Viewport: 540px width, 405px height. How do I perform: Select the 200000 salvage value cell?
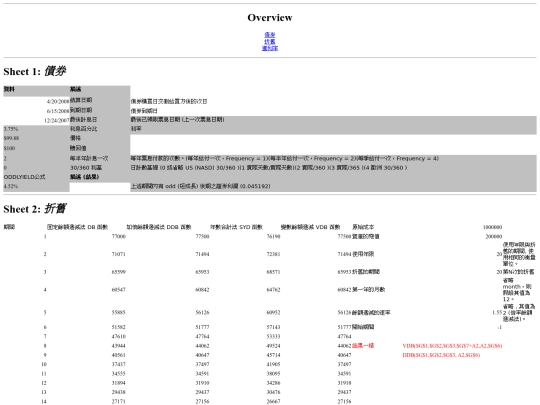tap(494, 236)
